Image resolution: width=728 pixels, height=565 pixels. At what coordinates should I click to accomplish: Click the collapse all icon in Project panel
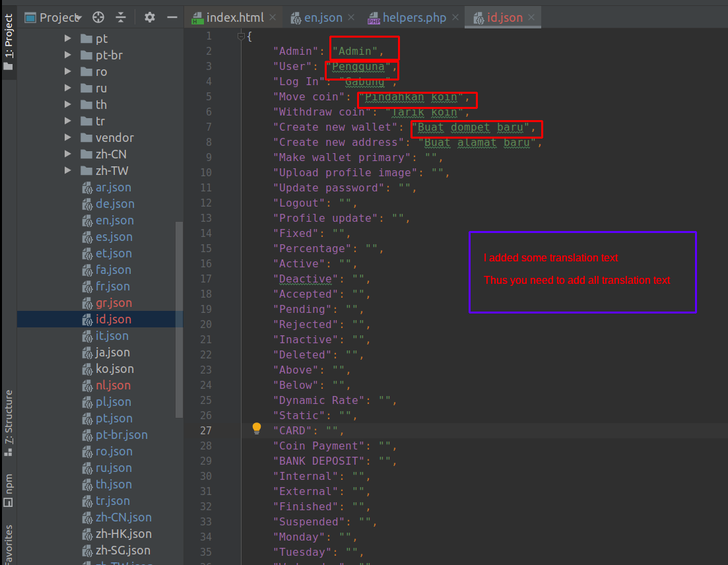click(120, 18)
